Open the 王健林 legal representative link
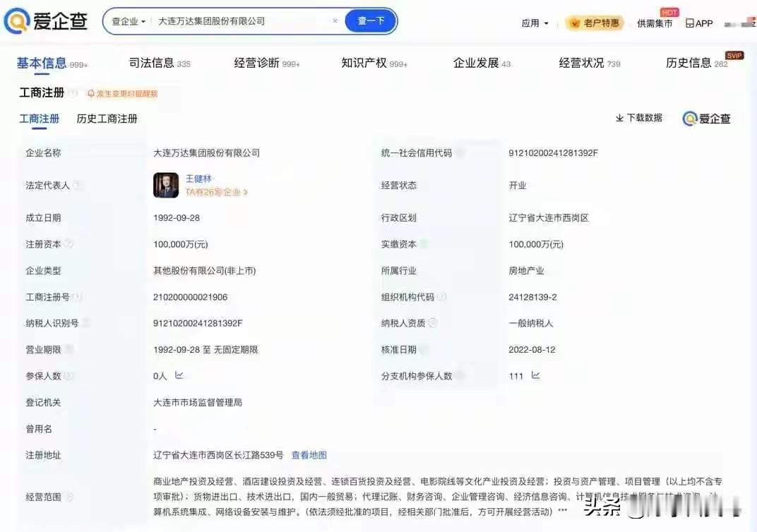The image size is (757, 532). point(199,179)
